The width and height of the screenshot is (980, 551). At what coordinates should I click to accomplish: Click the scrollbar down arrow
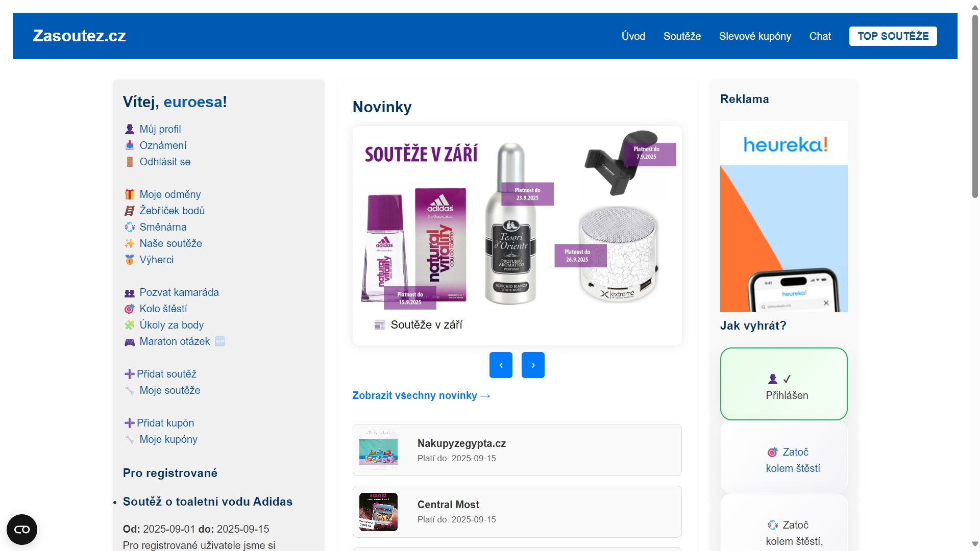[x=975, y=544]
